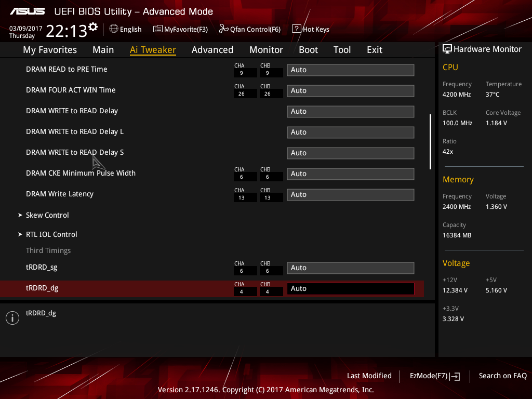Click the Hardware Monitor display icon
Image resolution: width=532 pixels, height=399 pixels.
(447, 49)
